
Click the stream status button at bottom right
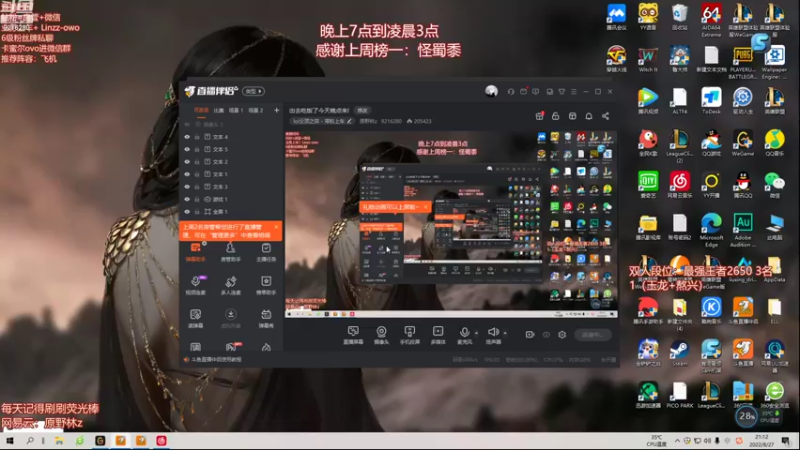point(592,335)
